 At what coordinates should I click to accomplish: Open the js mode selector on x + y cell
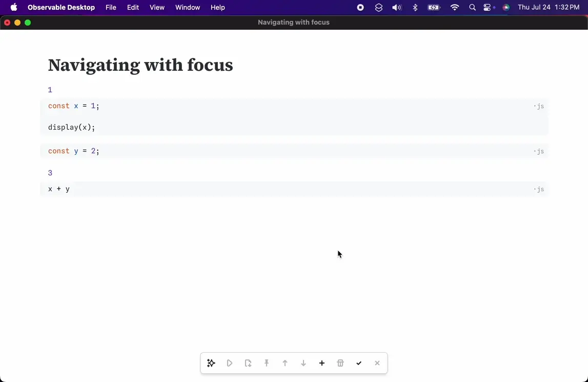(539, 190)
